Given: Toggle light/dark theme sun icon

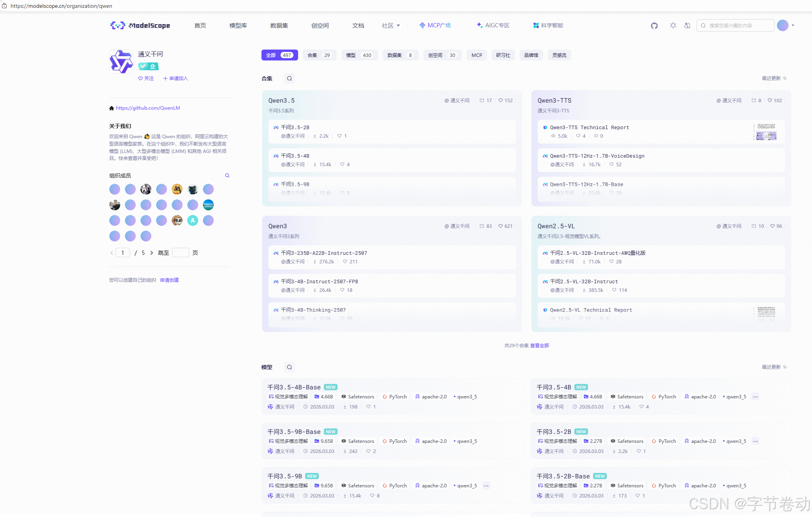Looking at the screenshot, I should click(x=673, y=26).
